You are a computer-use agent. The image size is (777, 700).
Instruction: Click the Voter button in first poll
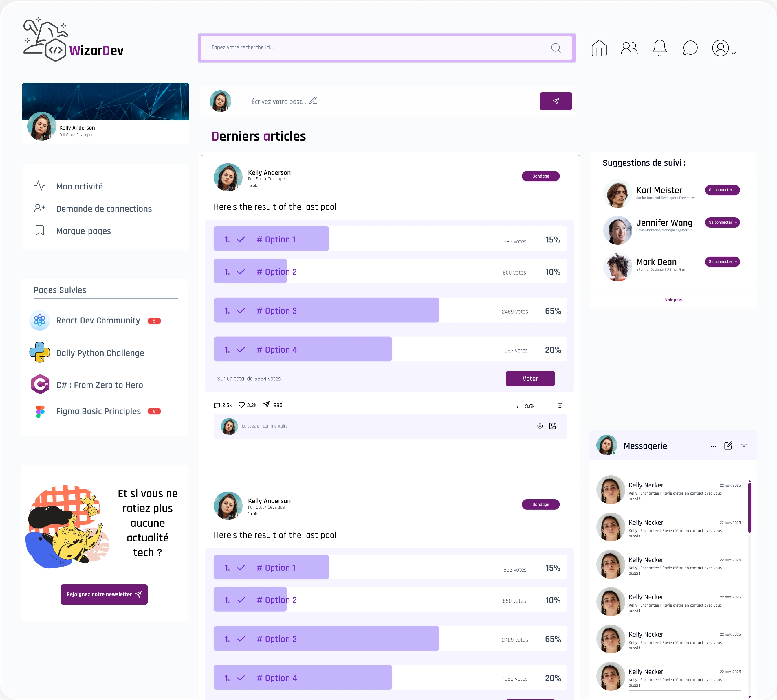(x=530, y=378)
